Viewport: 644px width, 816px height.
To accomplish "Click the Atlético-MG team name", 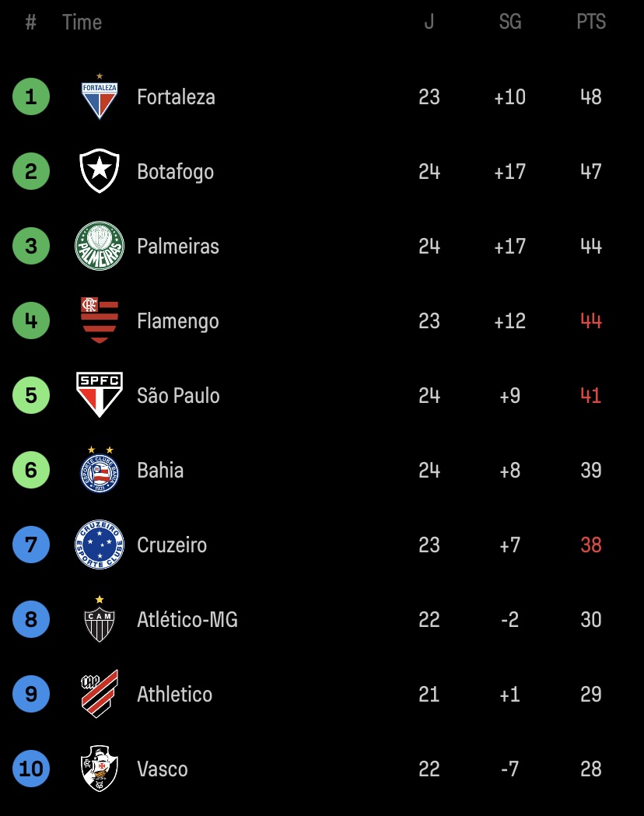I will pyautogui.click(x=187, y=619).
